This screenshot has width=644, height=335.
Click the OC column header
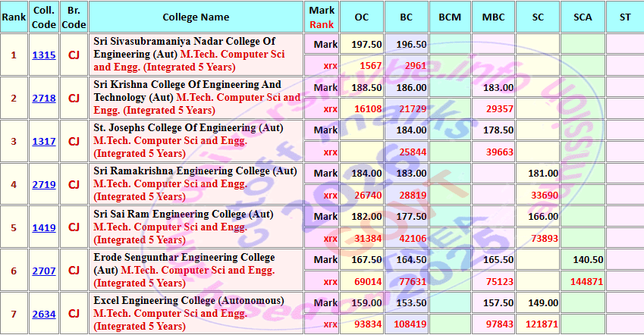pyautogui.click(x=362, y=17)
